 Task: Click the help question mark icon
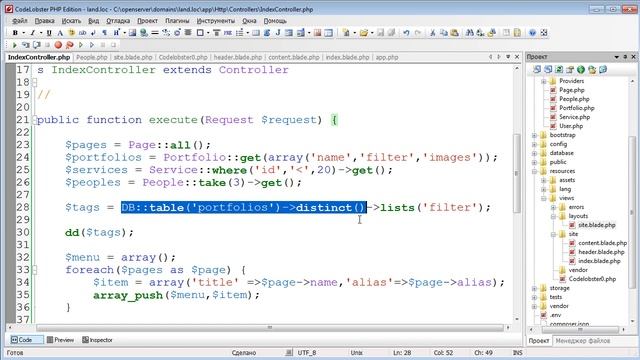click(x=532, y=33)
